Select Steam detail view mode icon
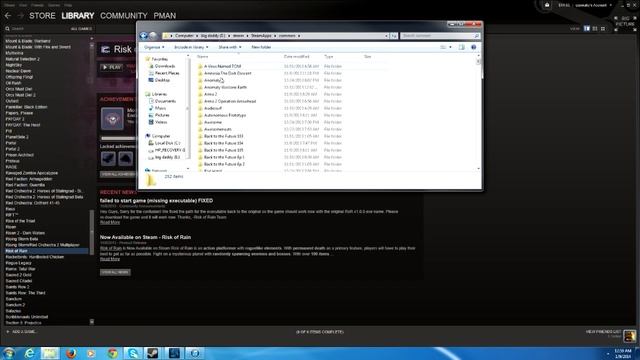The height and width of the screenshot is (360, 640). coord(587,29)
